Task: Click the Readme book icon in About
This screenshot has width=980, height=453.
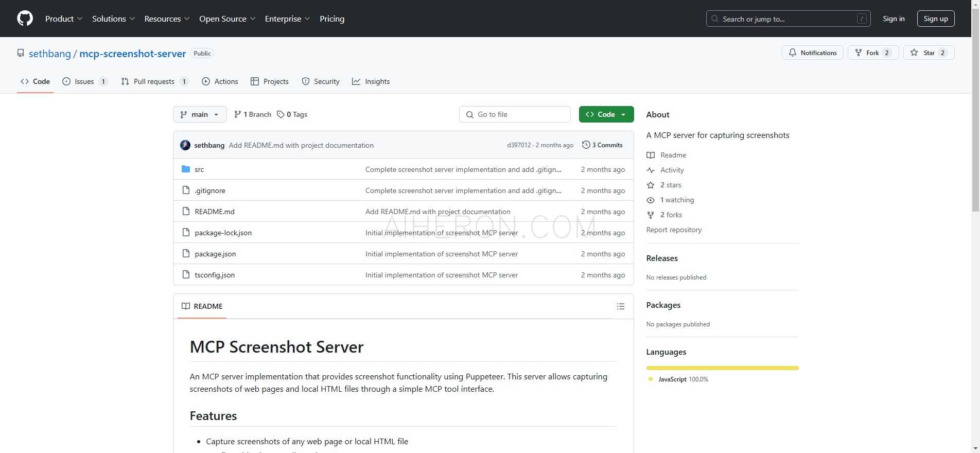Action: [x=651, y=155]
